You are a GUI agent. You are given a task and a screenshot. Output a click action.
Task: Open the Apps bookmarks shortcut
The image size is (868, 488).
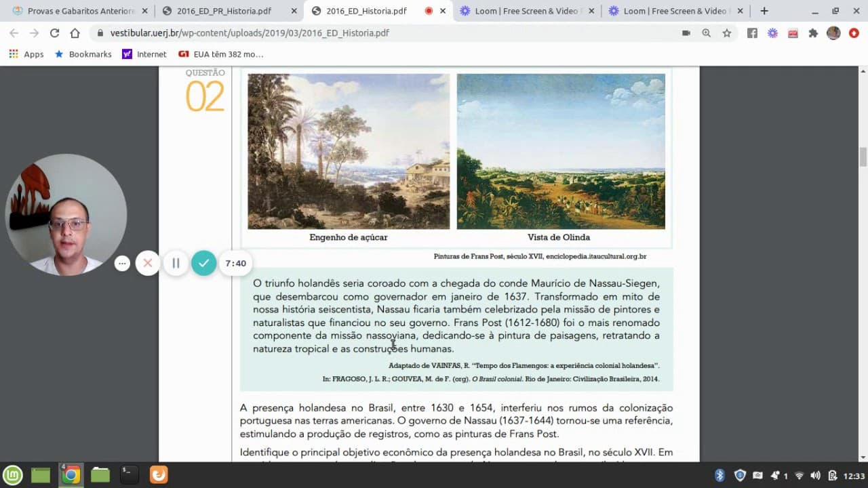point(26,54)
